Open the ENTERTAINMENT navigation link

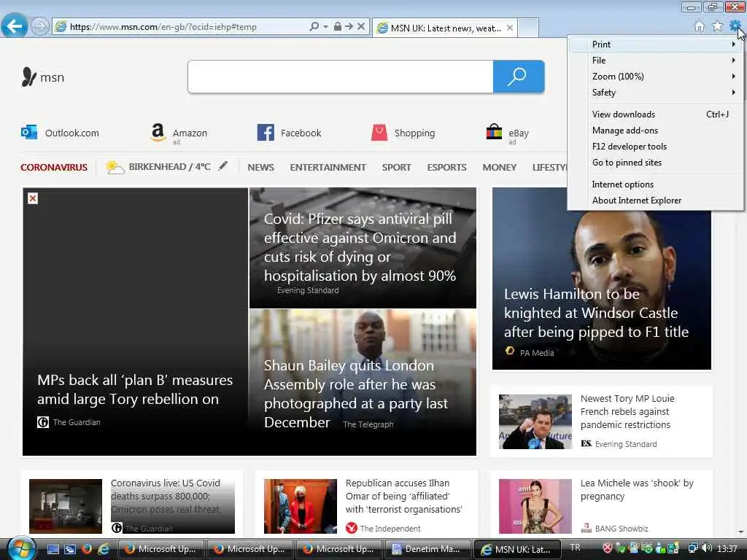(328, 168)
